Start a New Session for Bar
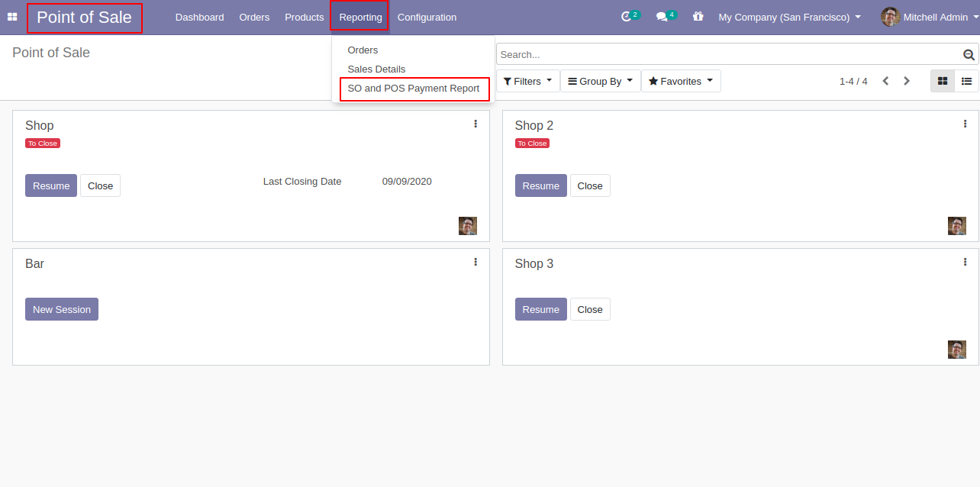Screen dimensions: 980x487 [x=62, y=309]
